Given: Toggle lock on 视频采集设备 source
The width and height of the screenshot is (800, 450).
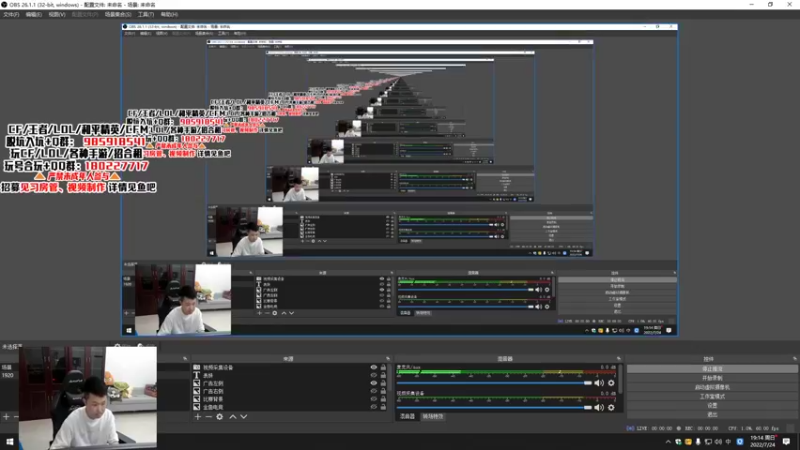Looking at the screenshot, I should [383, 367].
